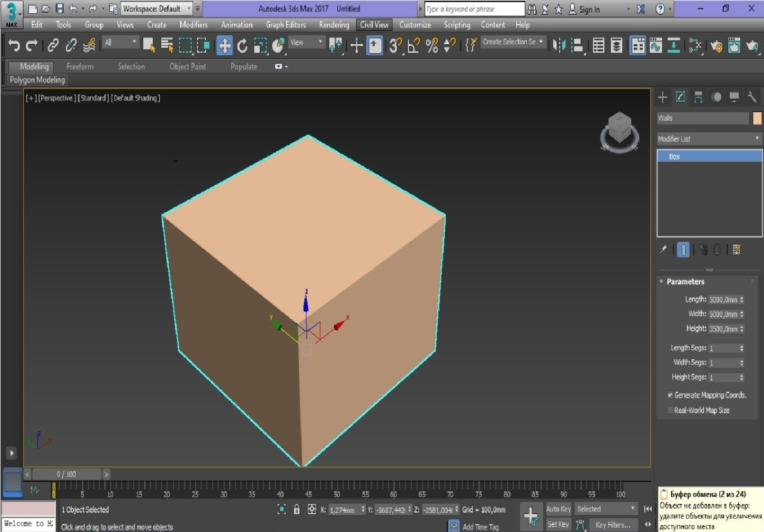
Task: Open the Utilities panel wrench icon
Action: click(x=752, y=97)
